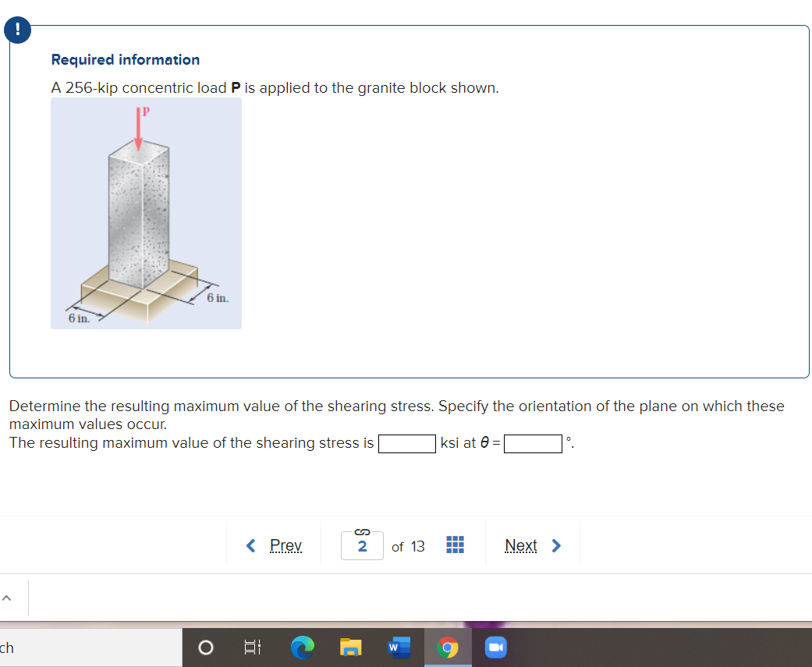812x667 pixels.
Task: Switch to the Chrome window on taskbar
Action: (x=448, y=647)
